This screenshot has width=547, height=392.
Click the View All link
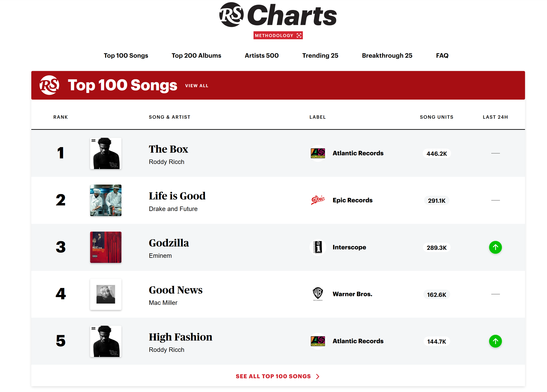(x=196, y=86)
